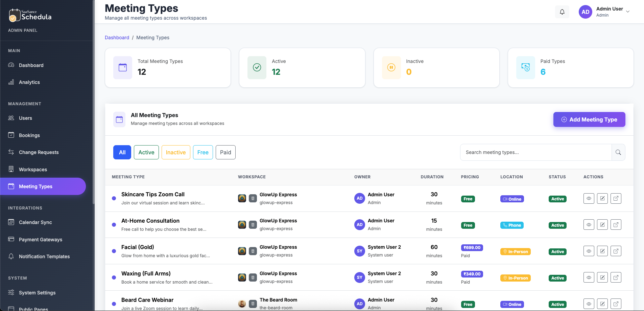Select the Payment Gateways icon
Viewport: 644px width, 311px height.
11,239
